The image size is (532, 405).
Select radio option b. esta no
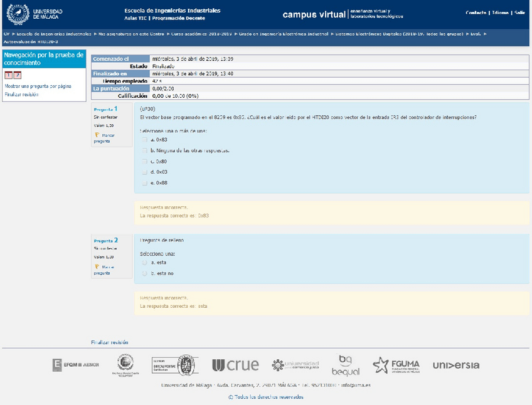click(145, 273)
